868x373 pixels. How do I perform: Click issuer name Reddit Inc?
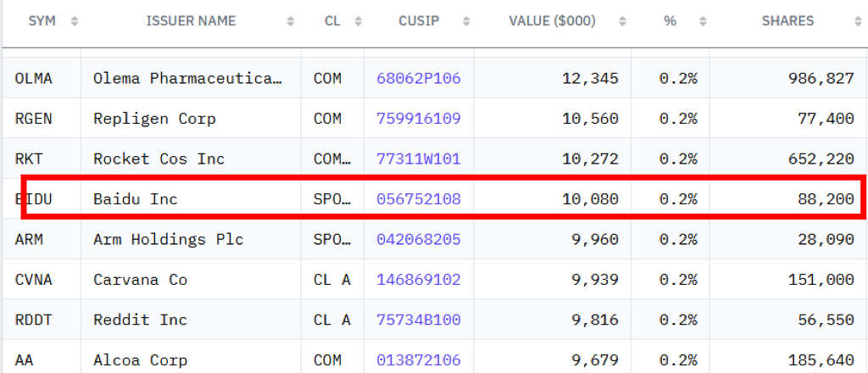(x=140, y=320)
